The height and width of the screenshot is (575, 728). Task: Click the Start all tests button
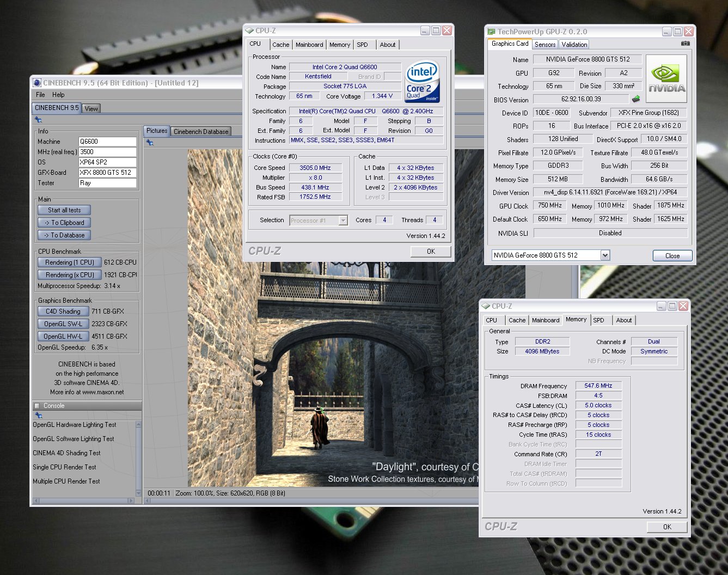64,210
